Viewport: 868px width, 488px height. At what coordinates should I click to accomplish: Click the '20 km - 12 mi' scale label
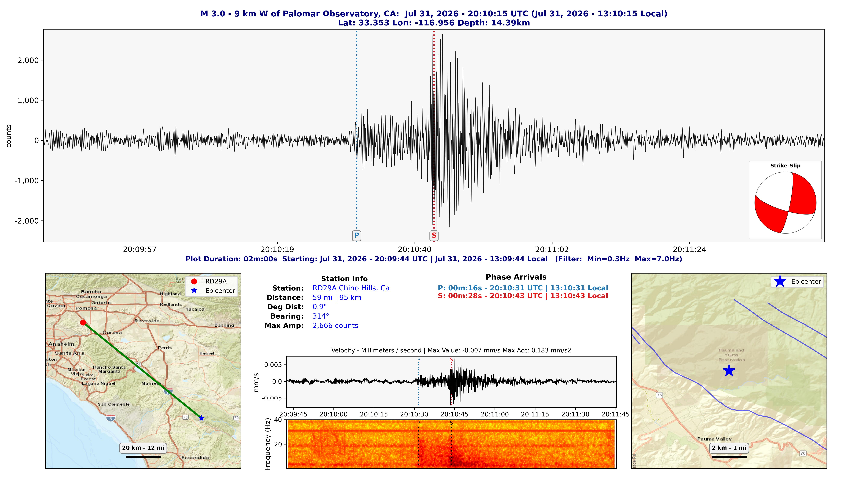[143, 448]
